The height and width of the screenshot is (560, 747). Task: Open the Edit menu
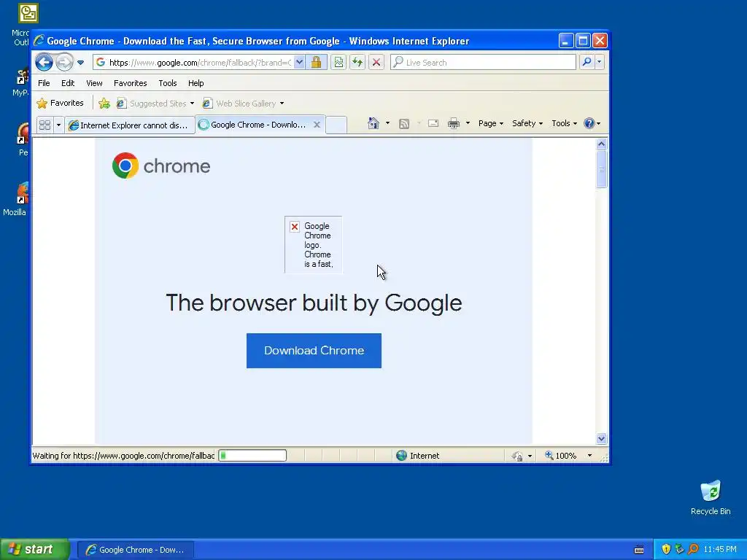coord(68,83)
